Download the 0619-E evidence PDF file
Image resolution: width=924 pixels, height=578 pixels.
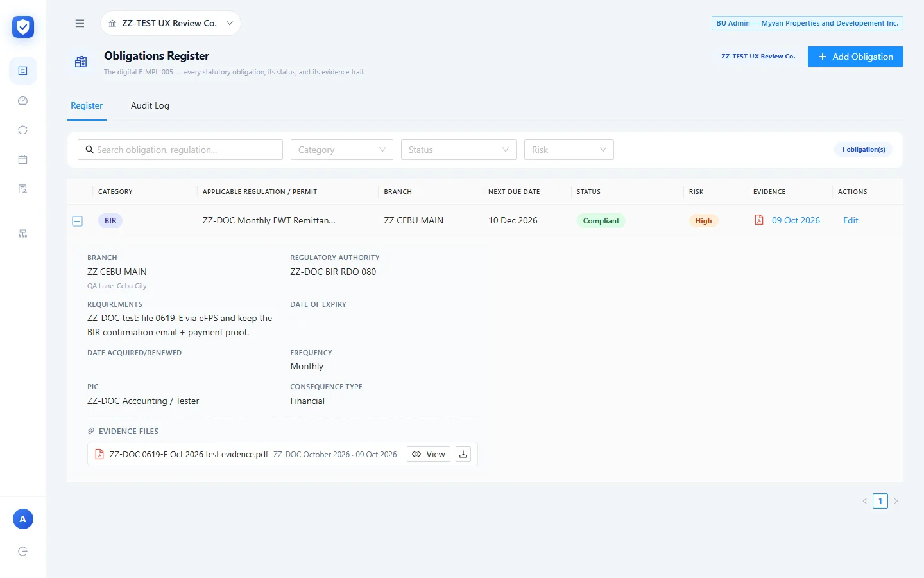[463, 454]
